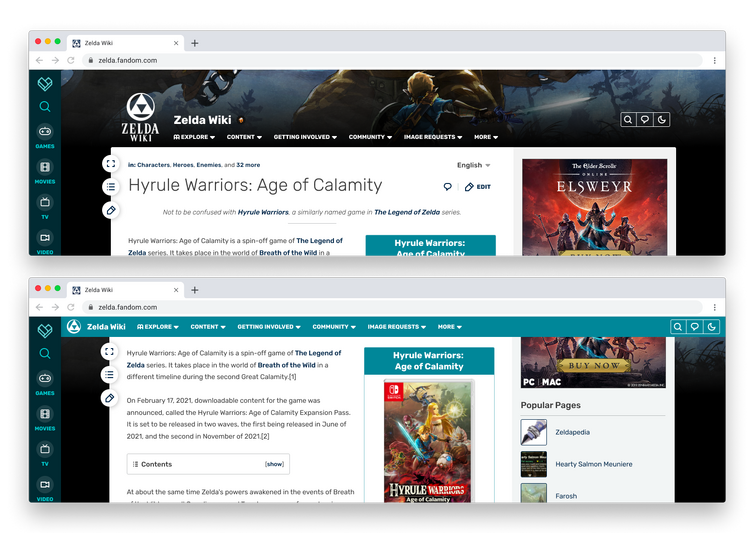Open the Community menu in teal navbar
Screen dimensions: 755x533
(x=334, y=327)
